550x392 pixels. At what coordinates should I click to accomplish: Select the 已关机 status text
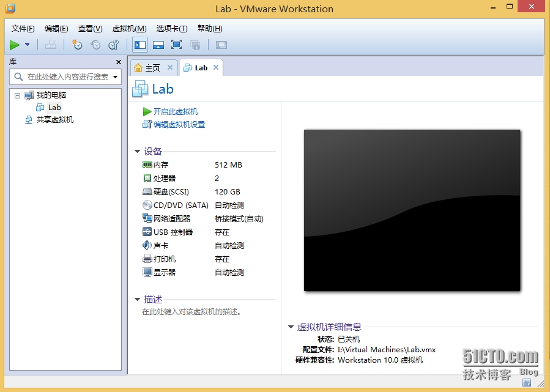click(x=349, y=339)
